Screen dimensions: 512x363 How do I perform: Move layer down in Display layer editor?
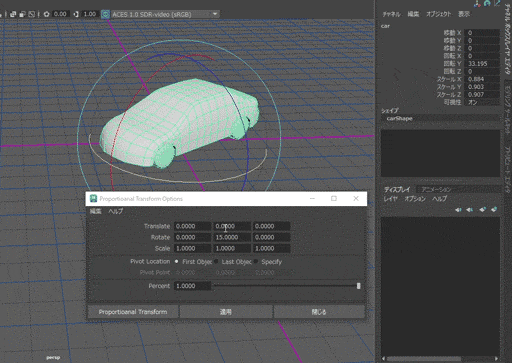tap(470, 210)
